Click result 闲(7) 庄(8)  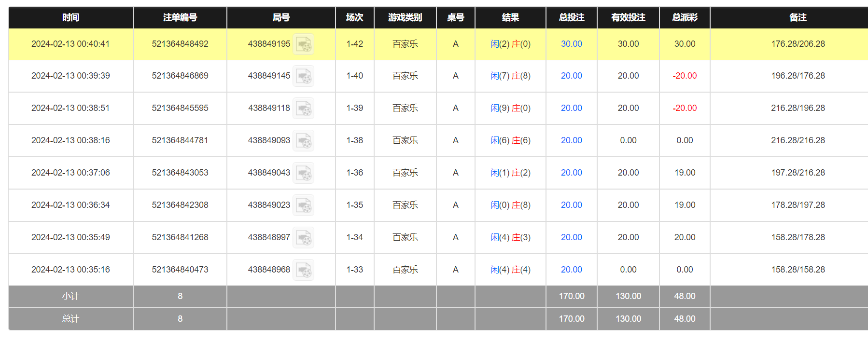coord(510,76)
